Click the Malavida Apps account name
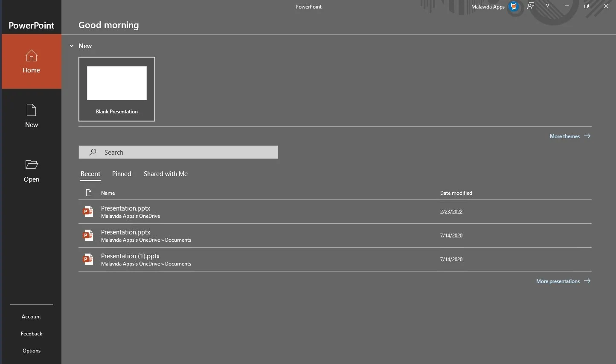The image size is (616, 364). [488, 7]
